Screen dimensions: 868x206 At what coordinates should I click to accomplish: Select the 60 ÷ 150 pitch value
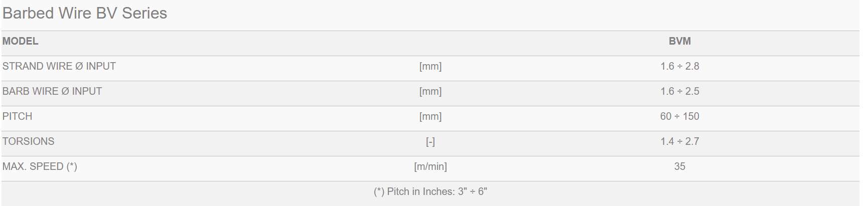click(x=680, y=116)
